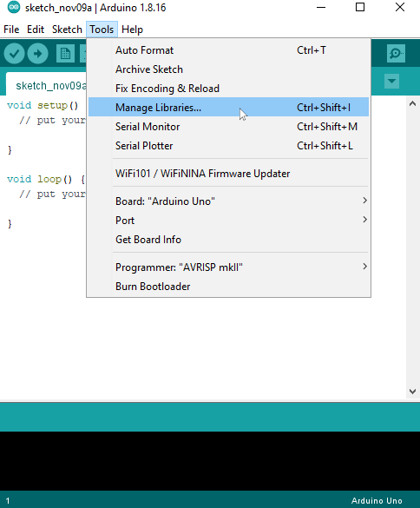
Task: Open Manage Libraries...
Action: (228, 107)
